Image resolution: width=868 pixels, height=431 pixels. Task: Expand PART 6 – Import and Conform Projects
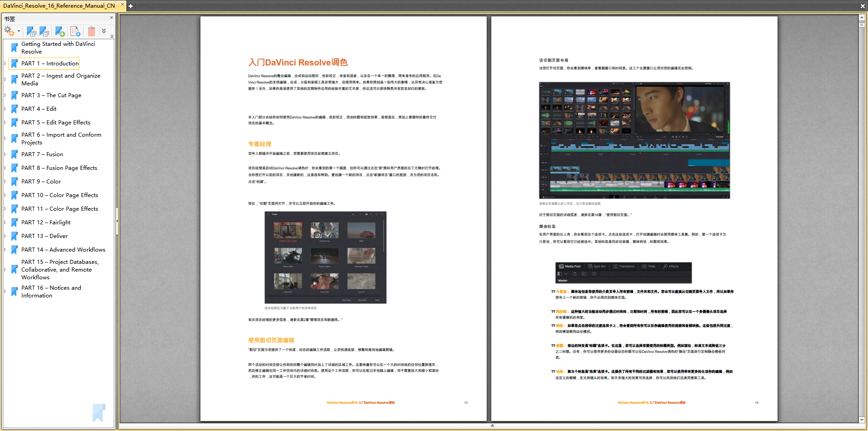pos(5,139)
